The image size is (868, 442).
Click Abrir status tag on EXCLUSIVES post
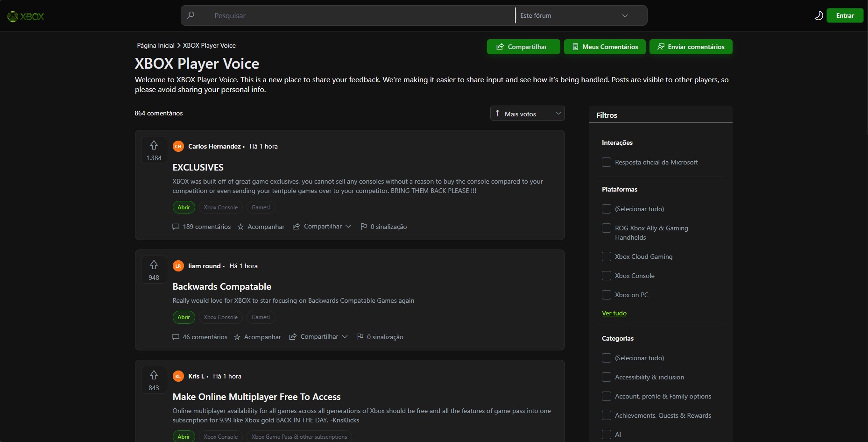pos(183,207)
